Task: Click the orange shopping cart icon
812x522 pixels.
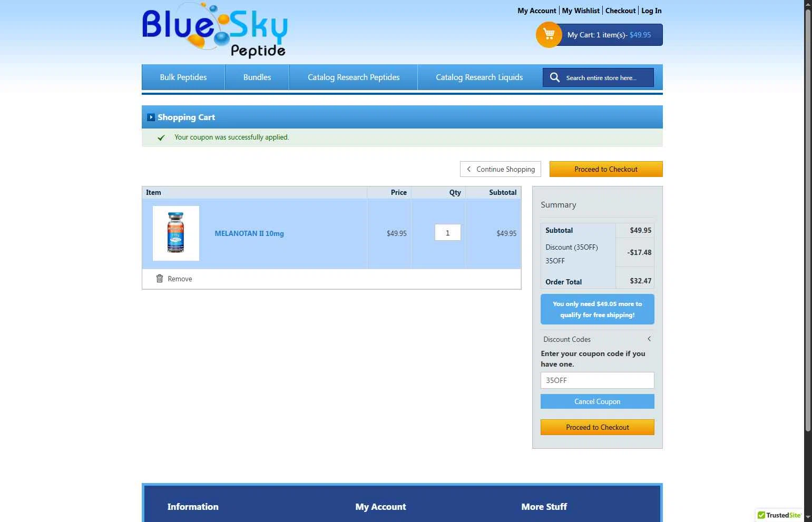Action: 549,35
